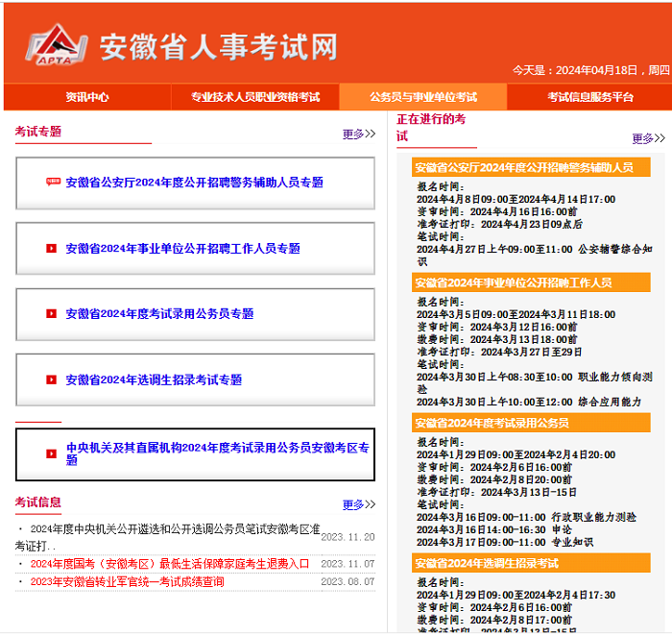This screenshot has width=672, height=636.
Task: Click orange header 安徽省公安厅2024年度公开招聘警务辅助人员
Action: tap(524, 167)
